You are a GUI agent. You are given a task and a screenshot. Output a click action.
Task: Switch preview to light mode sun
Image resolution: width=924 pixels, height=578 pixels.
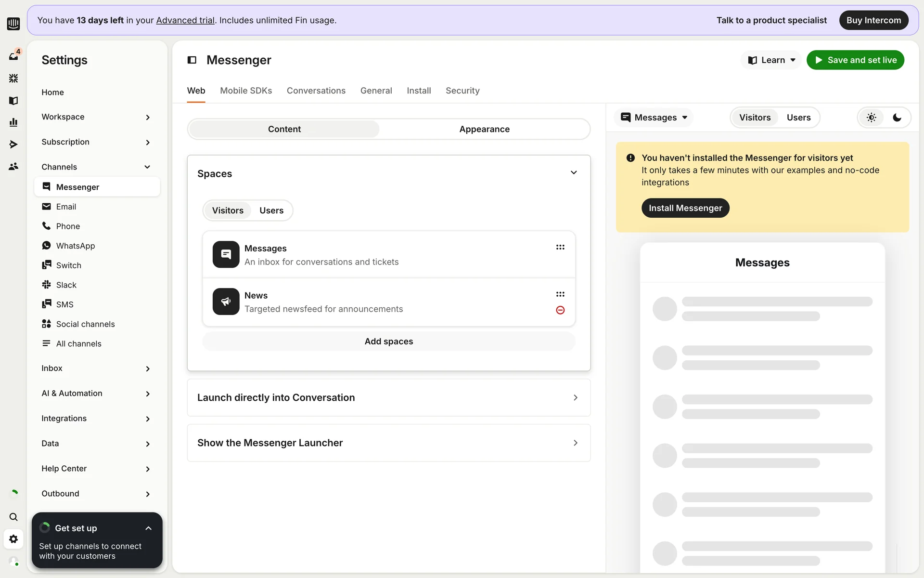871,118
